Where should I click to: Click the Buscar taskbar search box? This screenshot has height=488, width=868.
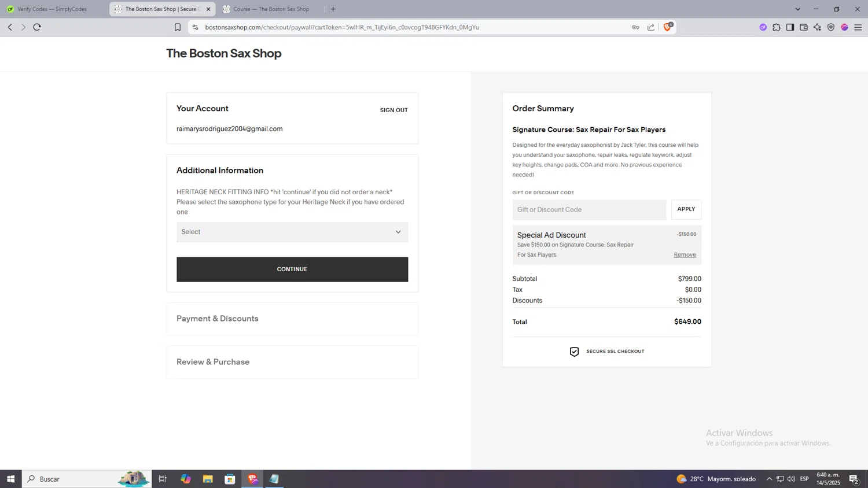coord(87,479)
